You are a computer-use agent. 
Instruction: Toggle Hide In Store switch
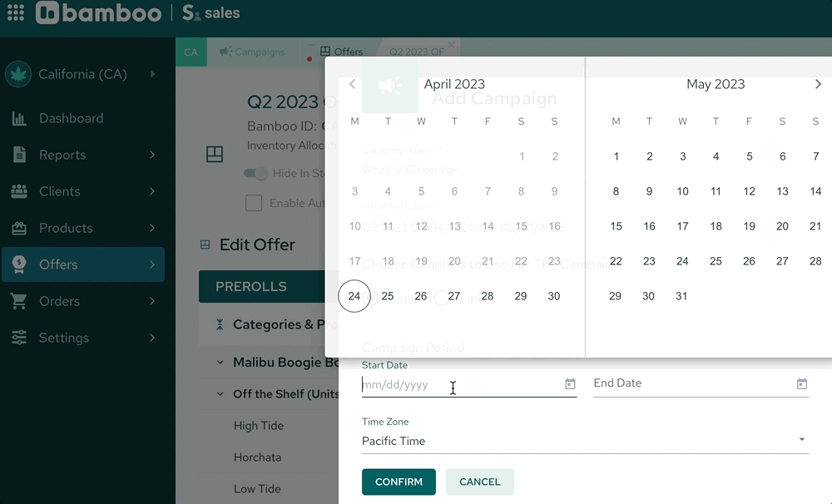(255, 173)
